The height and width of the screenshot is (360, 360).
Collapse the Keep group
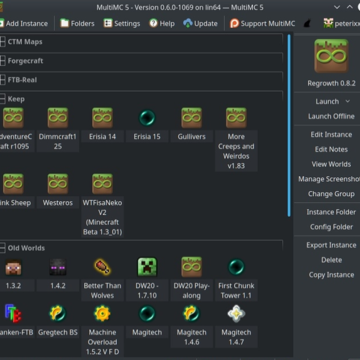3,99
